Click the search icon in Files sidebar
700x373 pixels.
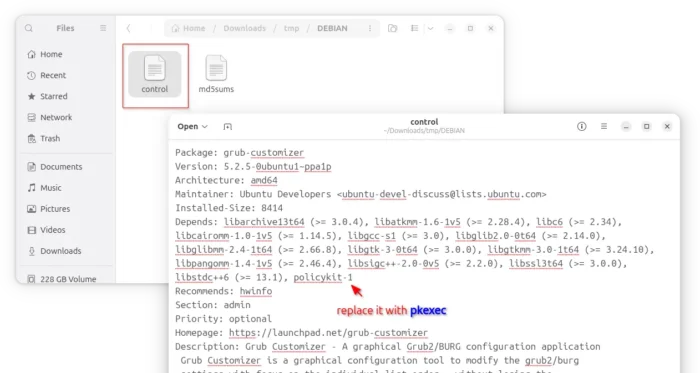pyautogui.click(x=29, y=28)
